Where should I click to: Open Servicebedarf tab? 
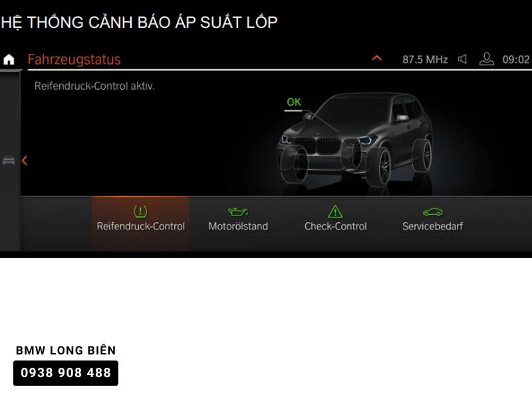[x=433, y=223]
